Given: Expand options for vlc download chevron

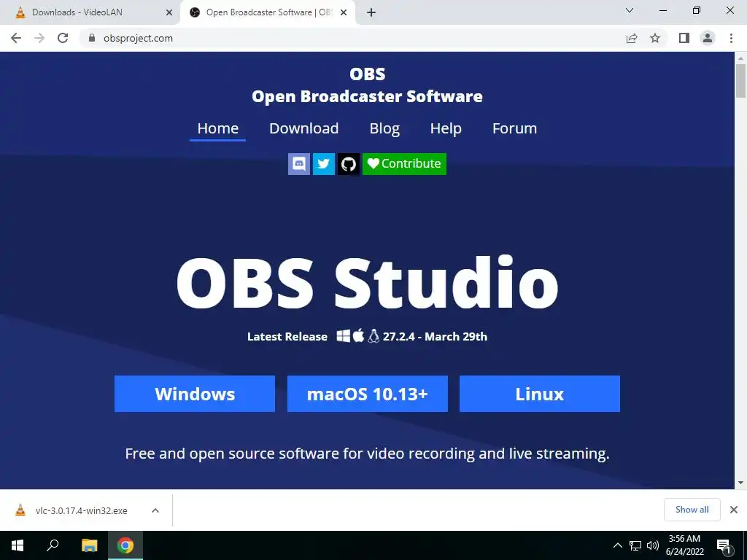Looking at the screenshot, I should pyautogui.click(x=155, y=510).
